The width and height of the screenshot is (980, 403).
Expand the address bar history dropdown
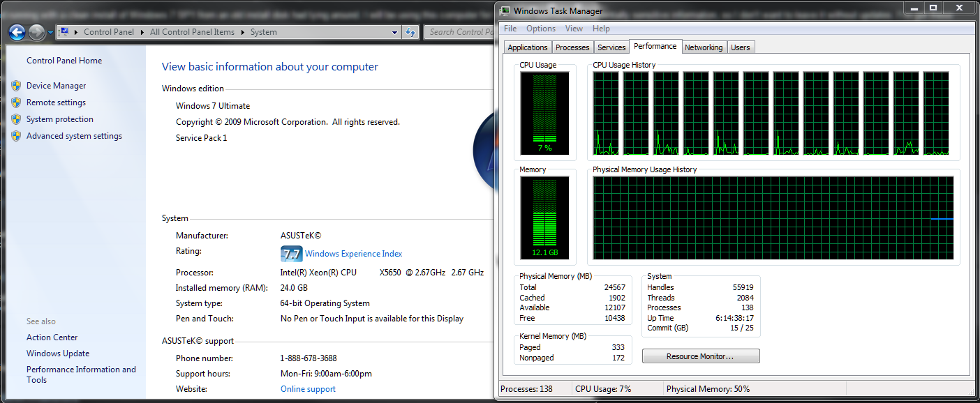pyautogui.click(x=394, y=32)
